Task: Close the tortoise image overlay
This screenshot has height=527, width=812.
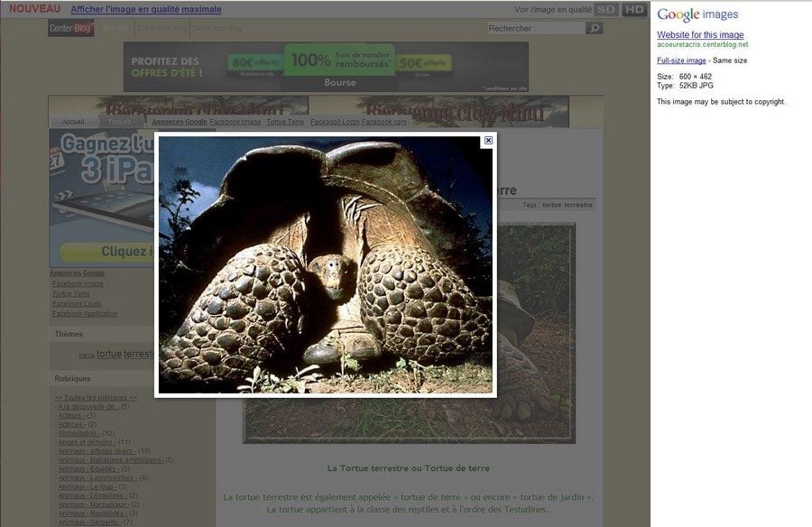Action: 488,141
